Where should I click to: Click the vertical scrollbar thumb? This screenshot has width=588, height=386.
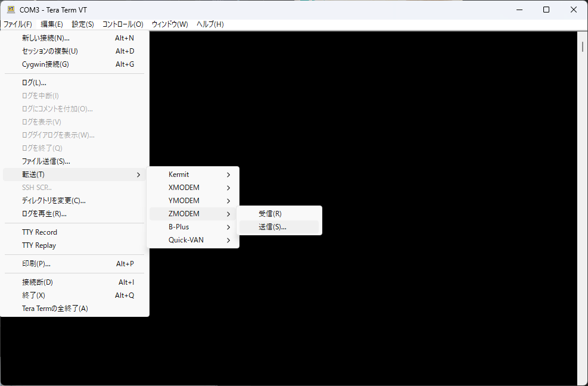coord(583,47)
